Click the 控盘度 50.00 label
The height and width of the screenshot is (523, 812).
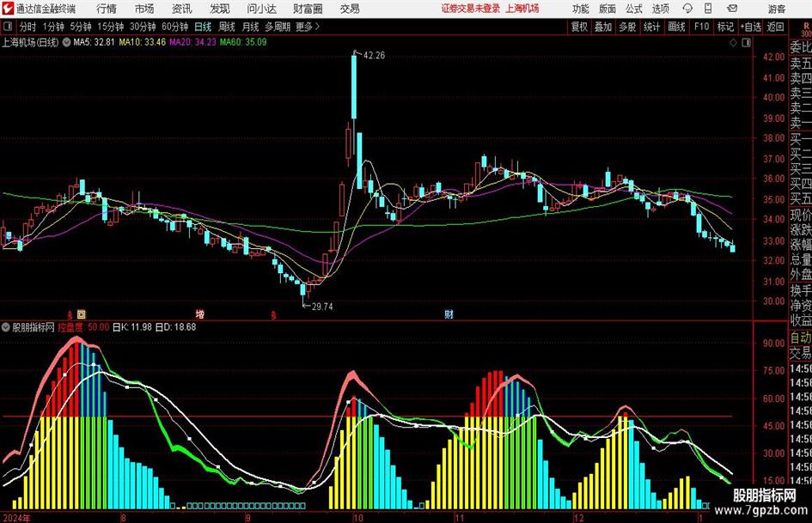coord(83,327)
